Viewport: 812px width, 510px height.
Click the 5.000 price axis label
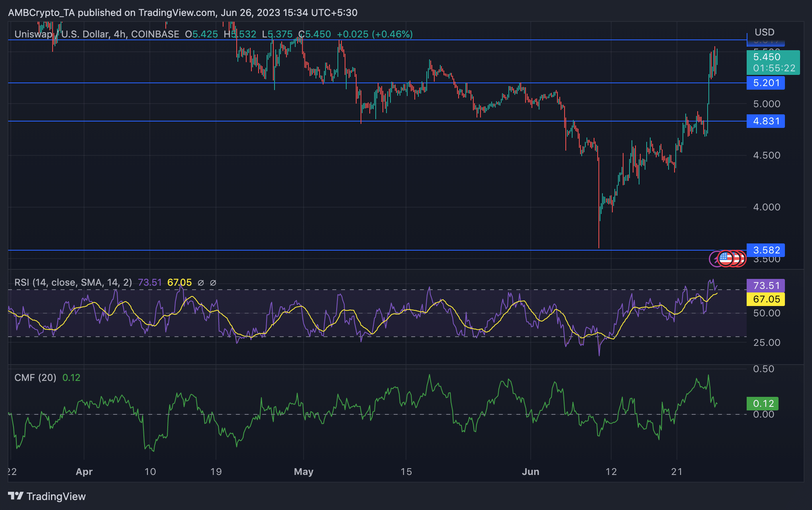coord(767,104)
